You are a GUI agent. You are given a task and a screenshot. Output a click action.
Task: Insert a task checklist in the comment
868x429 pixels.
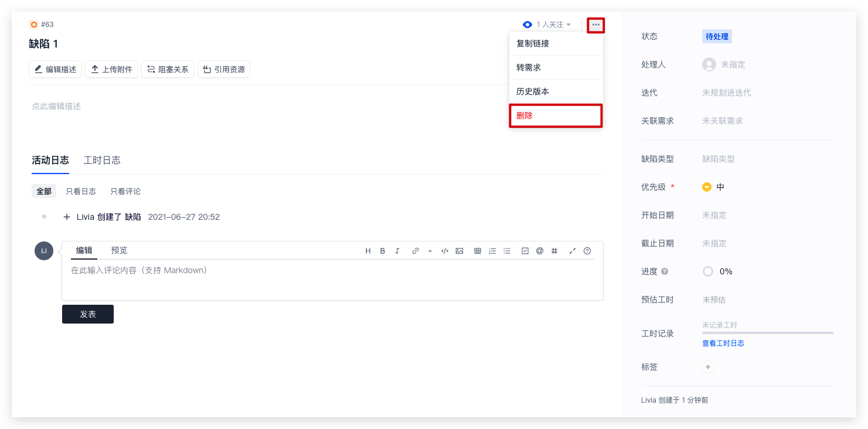525,251
